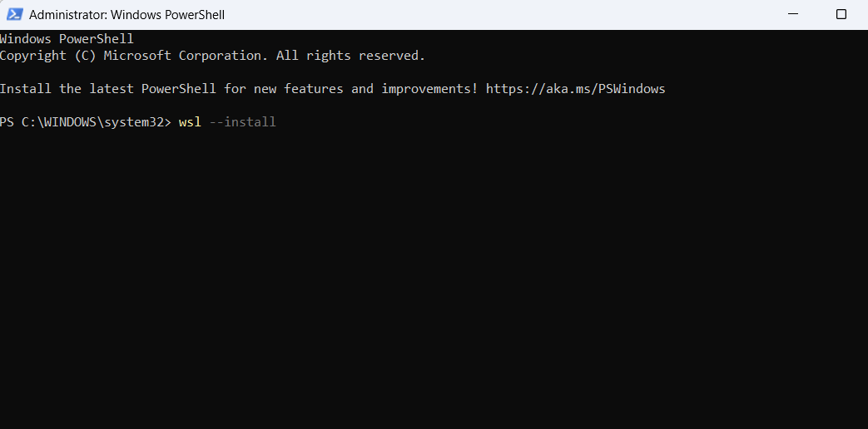Click the "Windows PowerShell" first output line
The width and height of the screenshot is (868, 429).
[x=67, y=39]
